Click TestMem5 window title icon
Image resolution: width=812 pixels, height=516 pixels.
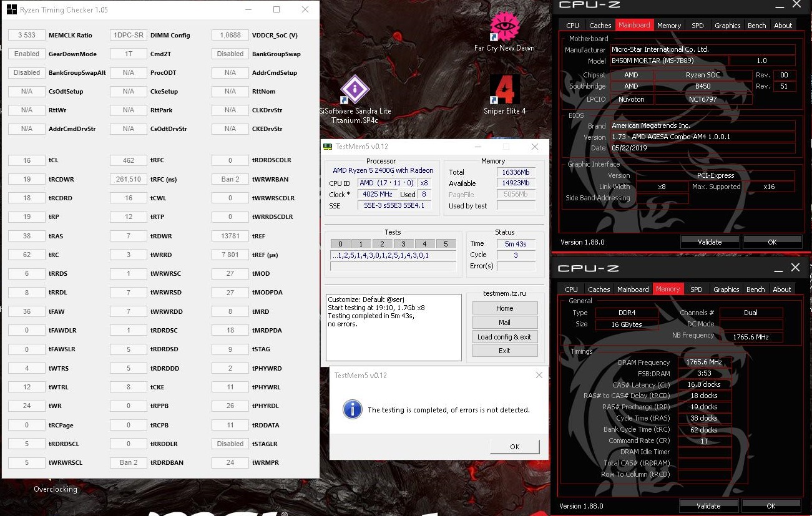pos(327,147)
